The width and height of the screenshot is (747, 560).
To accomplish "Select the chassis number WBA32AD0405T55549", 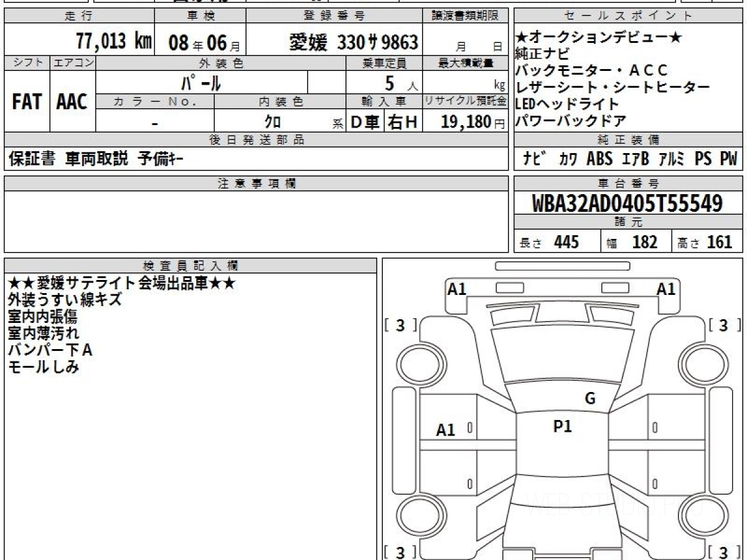I will click(627, 203).
